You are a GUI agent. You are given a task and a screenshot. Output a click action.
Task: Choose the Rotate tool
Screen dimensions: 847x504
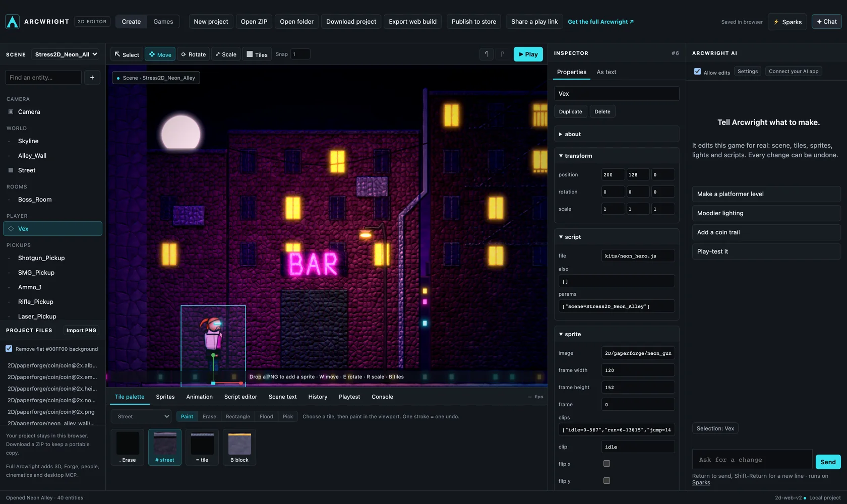click(x=194, y=54)
